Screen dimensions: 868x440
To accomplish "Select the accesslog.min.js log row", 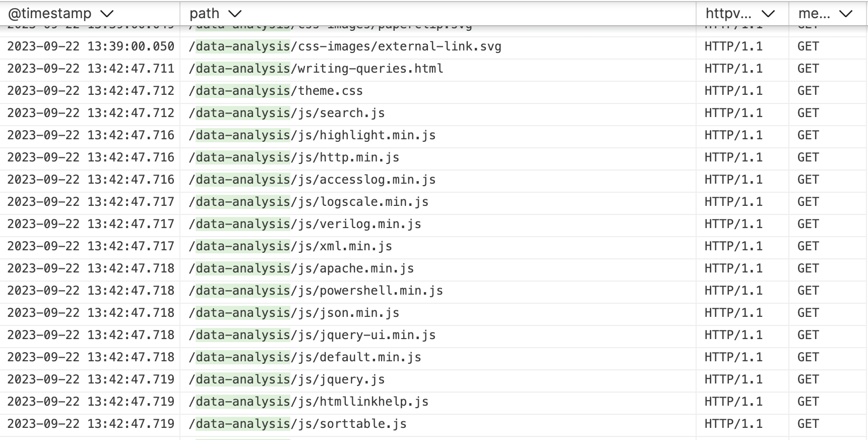I will click(x=312, y=180).
